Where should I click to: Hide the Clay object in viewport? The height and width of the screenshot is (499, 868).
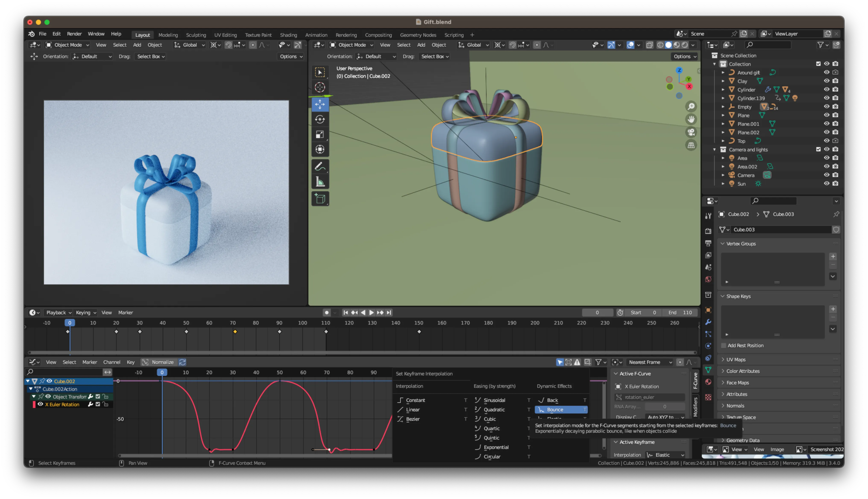pos(826,81)
